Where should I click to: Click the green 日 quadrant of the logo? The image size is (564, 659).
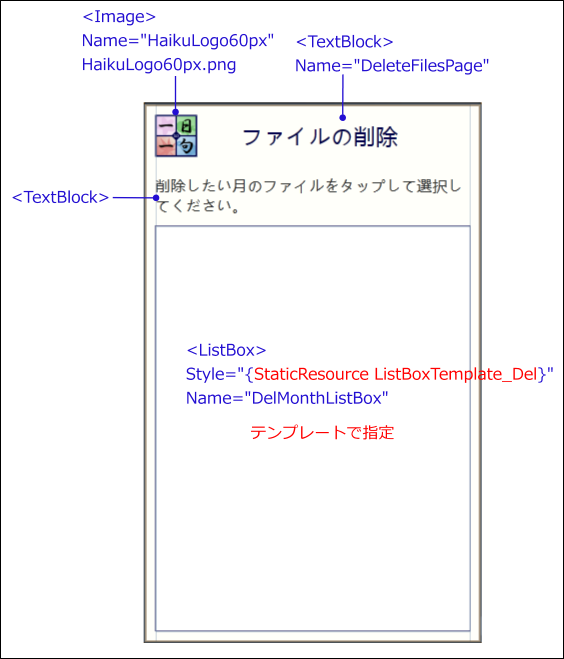[x=187, y=125]
